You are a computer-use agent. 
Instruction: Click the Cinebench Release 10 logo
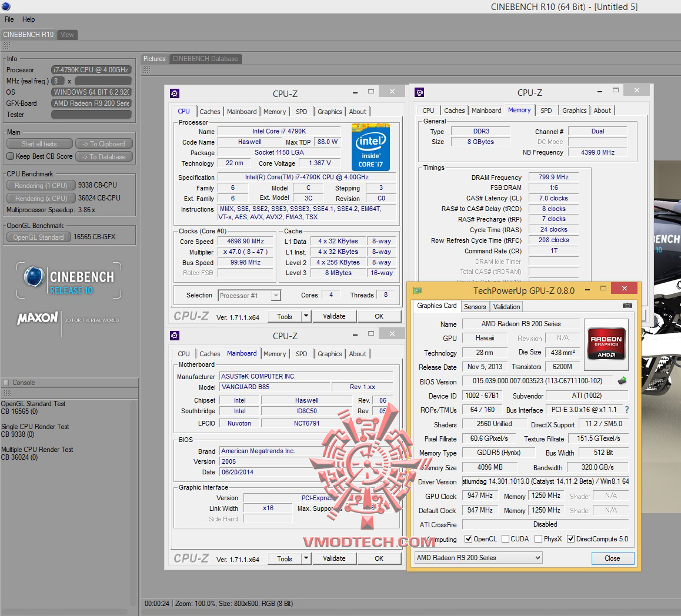tap(69, 281)
